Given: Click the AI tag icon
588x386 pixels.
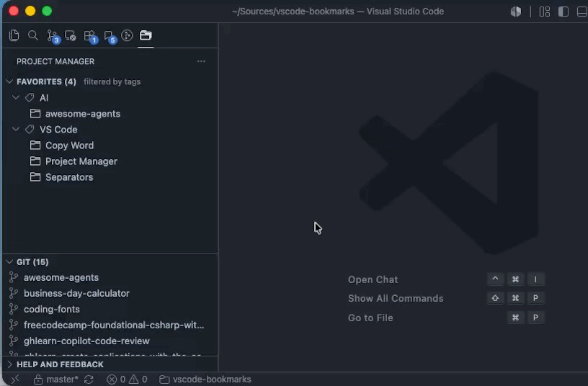Looking at the screenshot, I should [x=30, y=98].
